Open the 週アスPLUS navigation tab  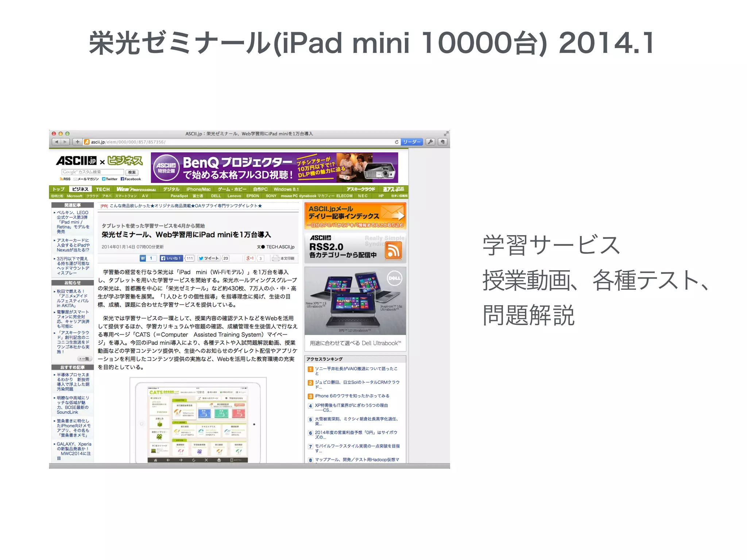point(393,189)
